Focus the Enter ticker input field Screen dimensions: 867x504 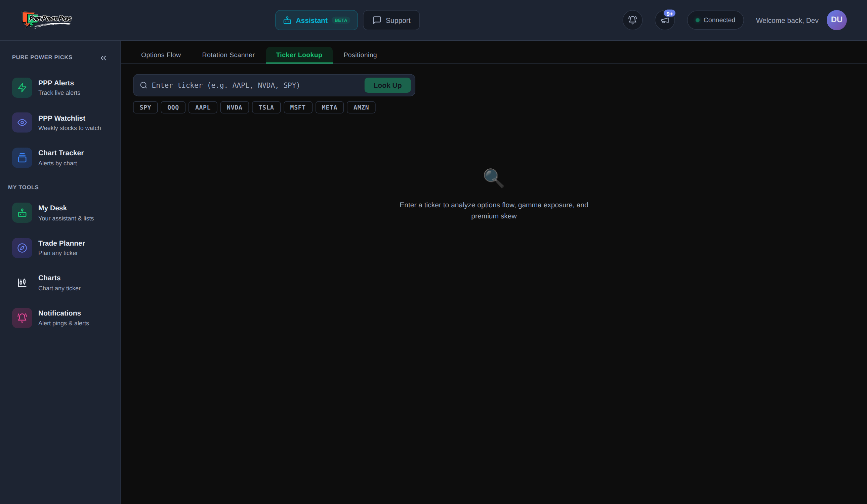click(256, 85)
